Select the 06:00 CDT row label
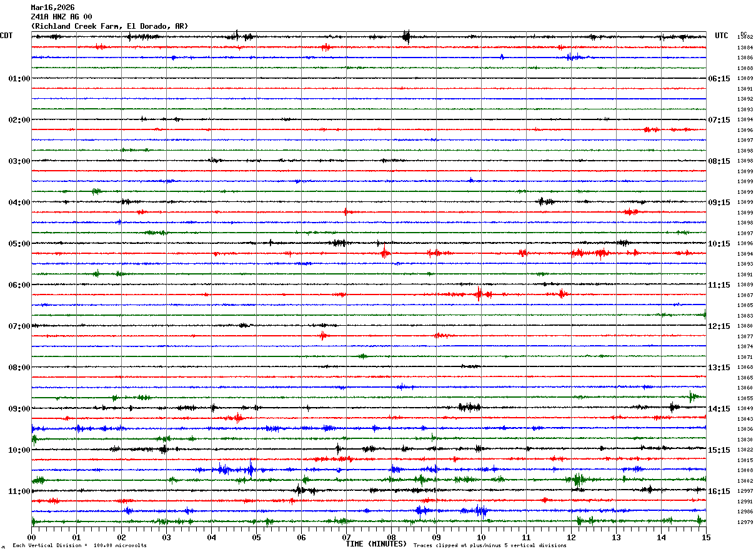The image size is (756, 554). point(19,285)
